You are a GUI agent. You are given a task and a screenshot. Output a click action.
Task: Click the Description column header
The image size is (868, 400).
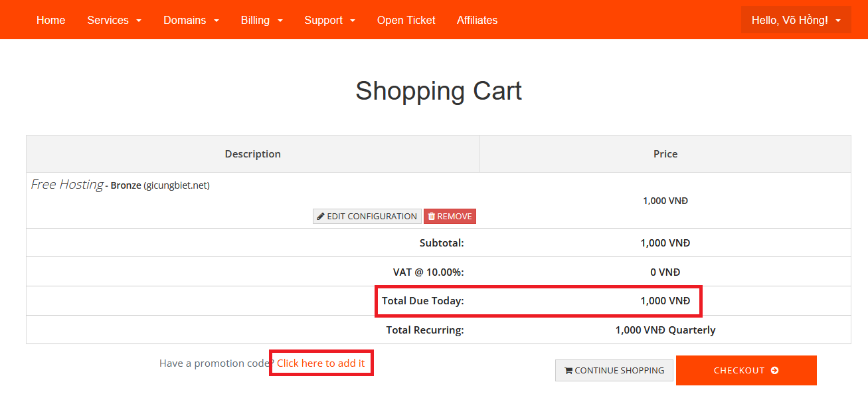[x=253, y=153]
